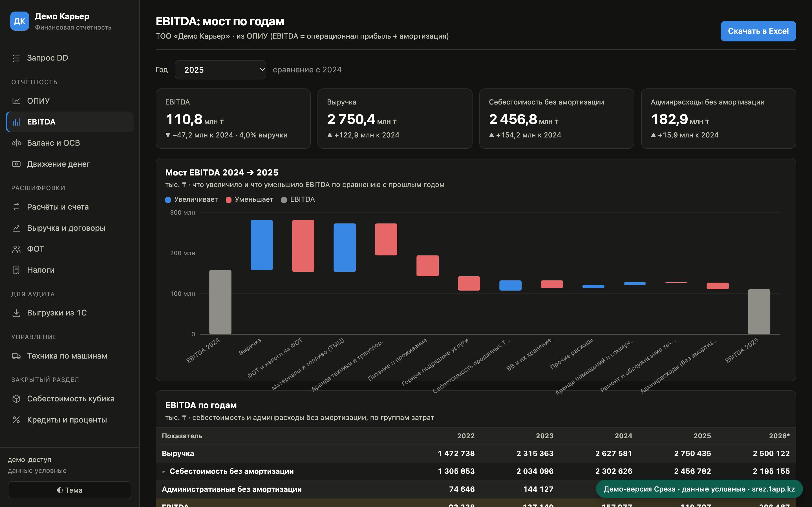Screen dimensions: 812x507
Task: Toggle Увеличивает legend series
Action: point(191,199)
